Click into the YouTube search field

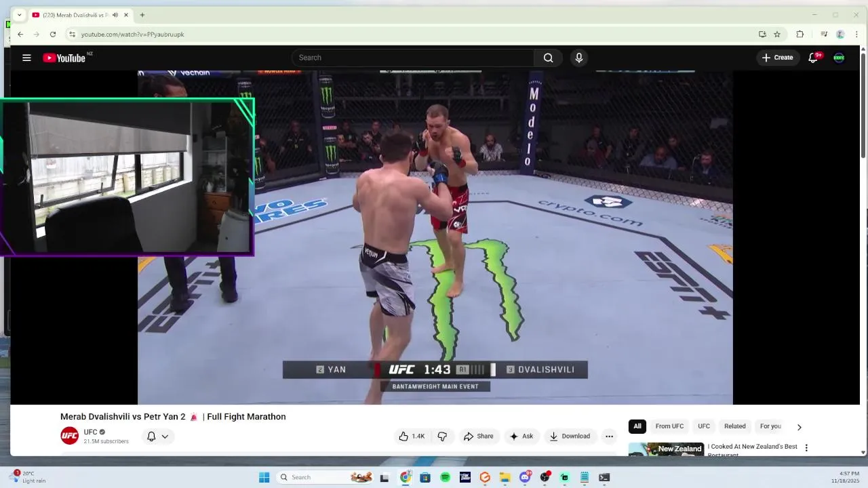[x=413, y=58]
